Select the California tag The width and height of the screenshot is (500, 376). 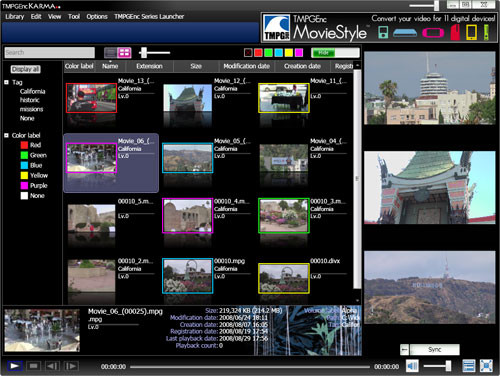pos(32,91)
